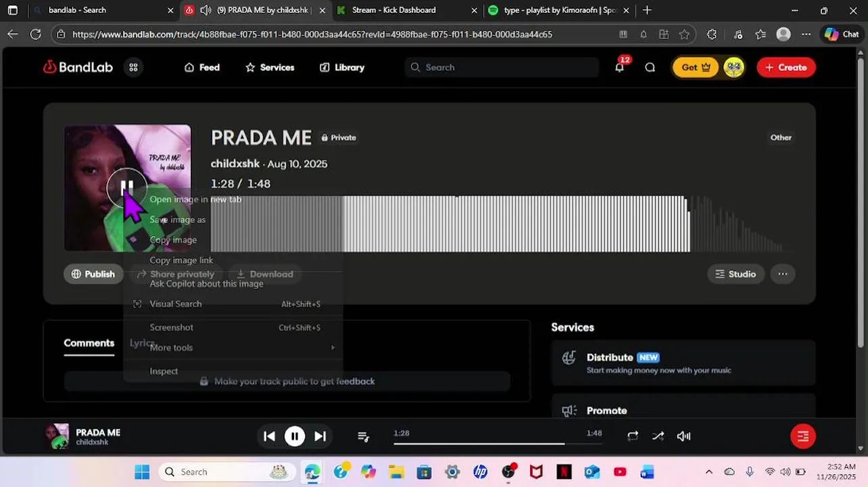
Task: Show hidden system tray icons
Action: [708, 471]
